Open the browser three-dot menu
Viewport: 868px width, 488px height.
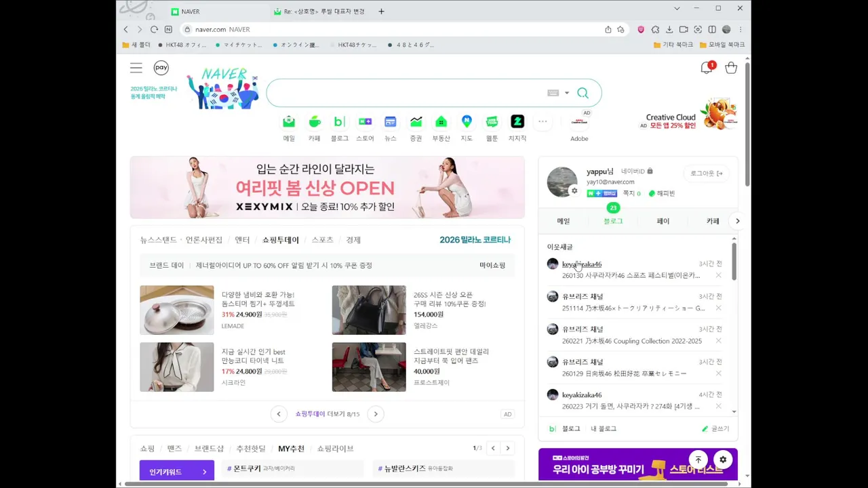click(741, 29)
